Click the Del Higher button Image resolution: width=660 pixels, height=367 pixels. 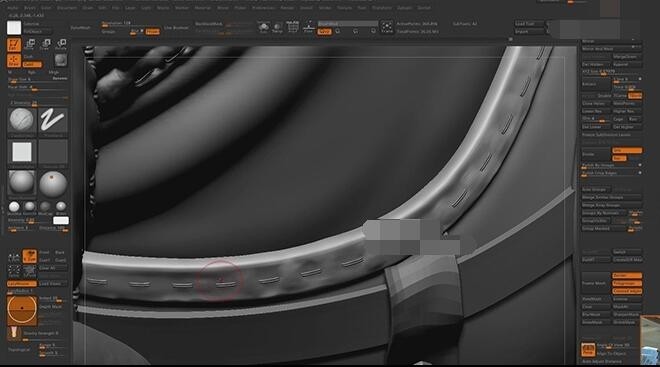[x=627, y=127]
